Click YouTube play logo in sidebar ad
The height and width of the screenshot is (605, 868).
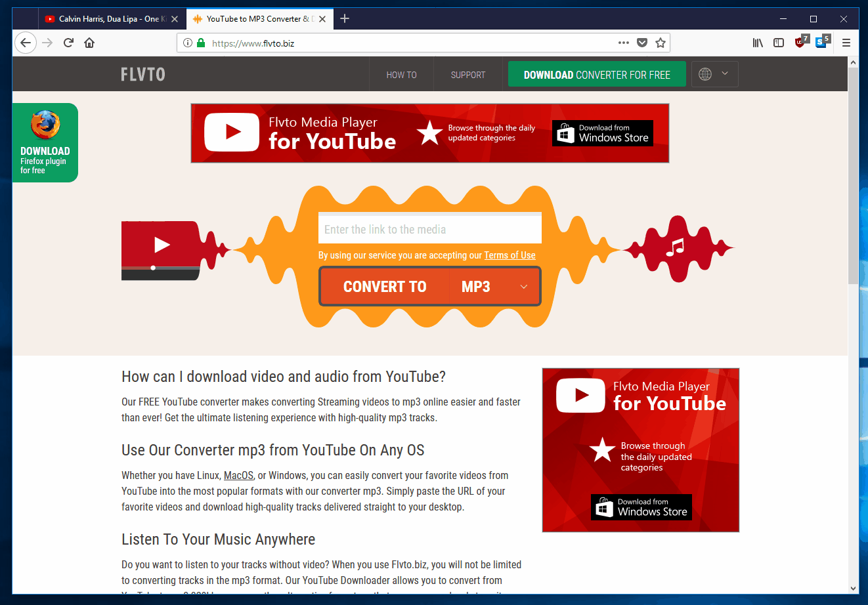[580, 396]
